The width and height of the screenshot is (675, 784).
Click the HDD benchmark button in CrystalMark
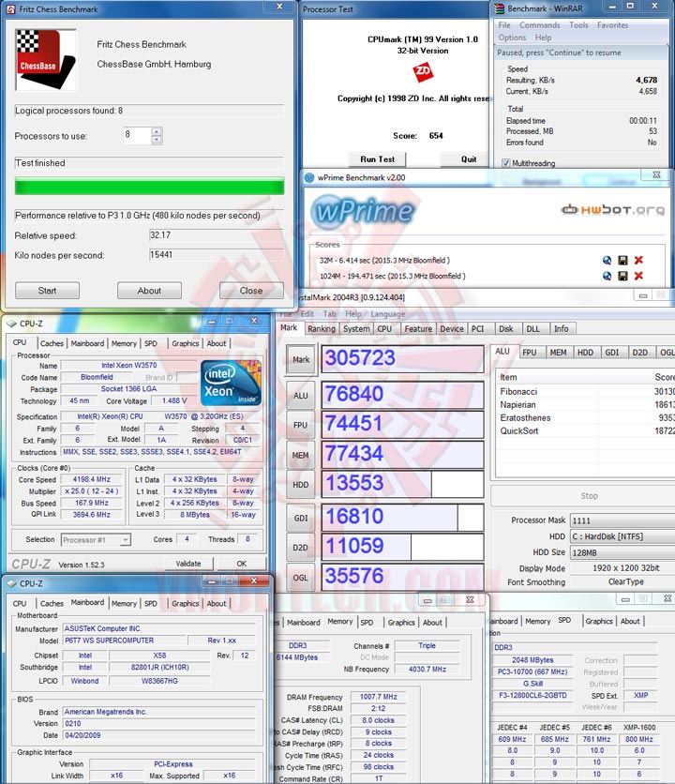click(301, 485)
